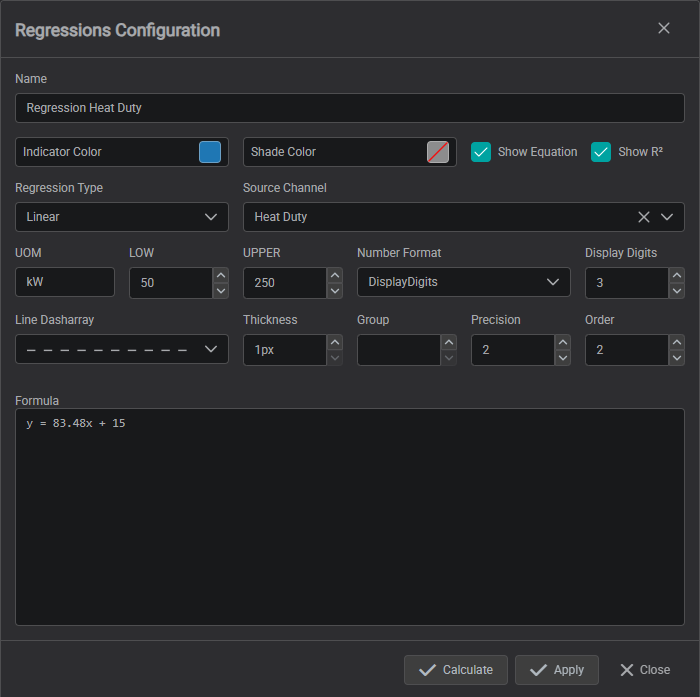Click the empty Group input field
Screen dimensions: 700x697
[399, 350]
